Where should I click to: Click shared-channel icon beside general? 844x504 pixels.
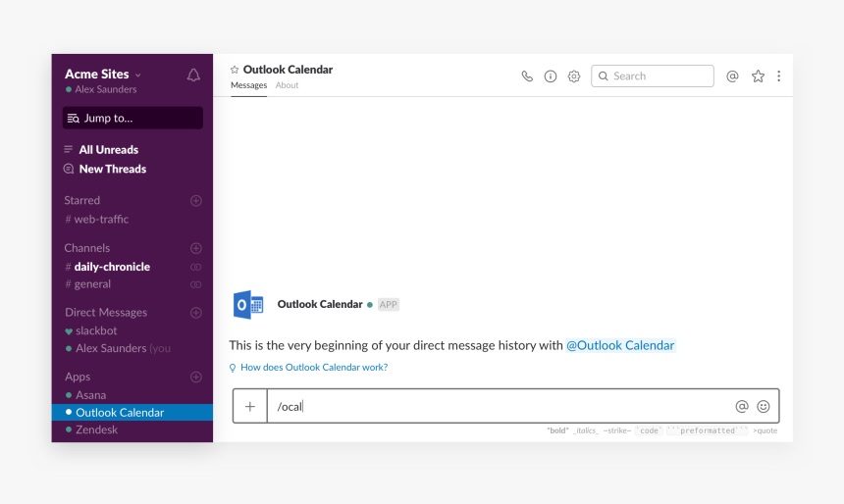tap(196, 284)
